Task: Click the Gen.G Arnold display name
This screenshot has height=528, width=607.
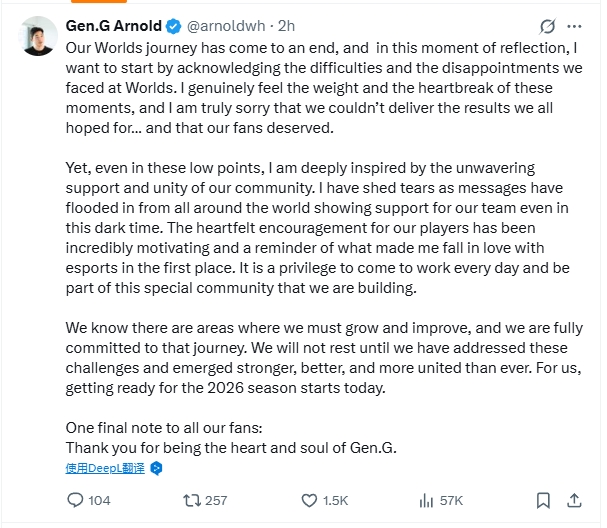Action: [x=115, y=26]
